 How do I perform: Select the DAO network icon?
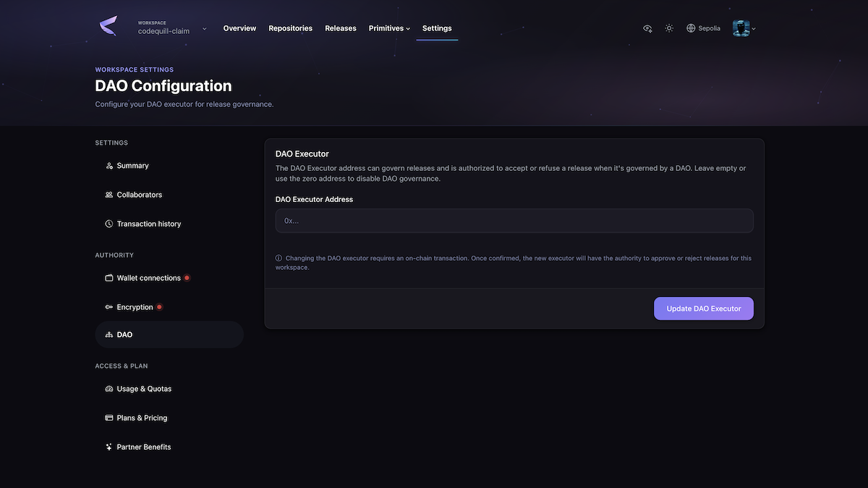click(108, 334)
